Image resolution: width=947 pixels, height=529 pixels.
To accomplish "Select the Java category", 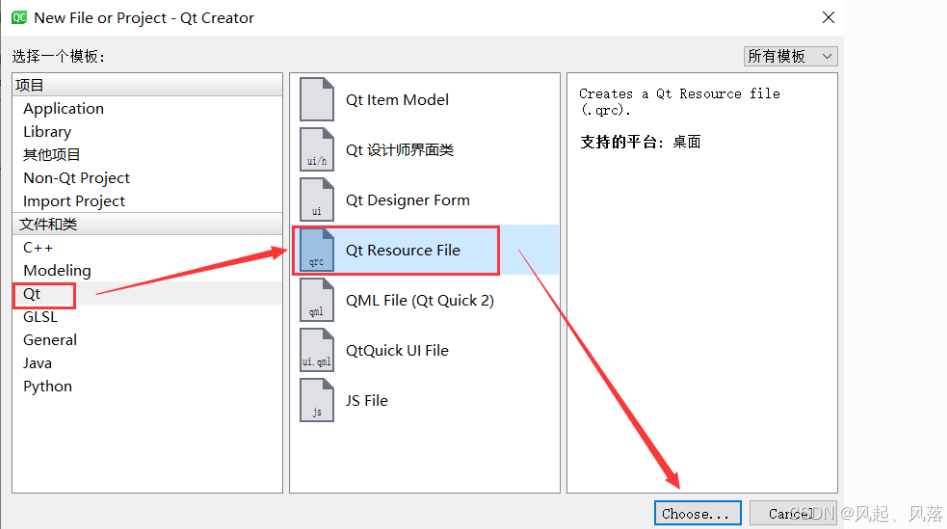I will coord(37,363).
